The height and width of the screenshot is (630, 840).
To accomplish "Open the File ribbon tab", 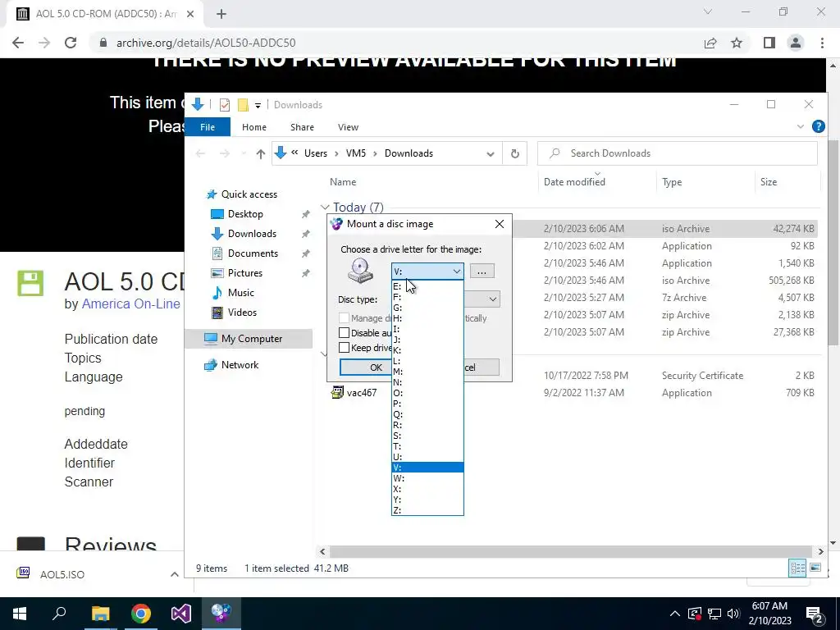I will click(208, 127).
